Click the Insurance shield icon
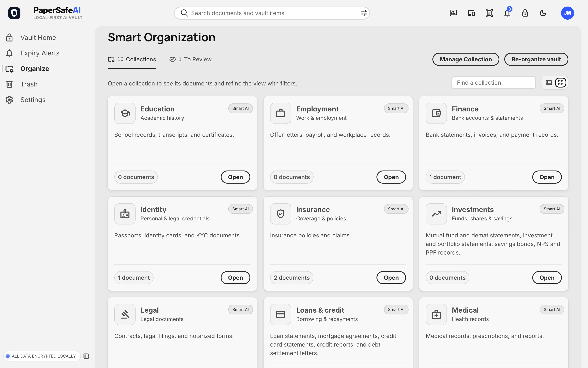The image size is (588, 368). click(281, 214)
